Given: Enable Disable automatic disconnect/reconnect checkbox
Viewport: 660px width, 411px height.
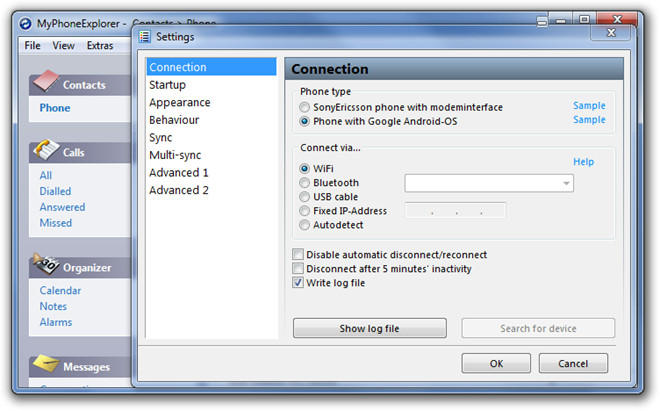Looking at the screenshot, I should [298, 254].
